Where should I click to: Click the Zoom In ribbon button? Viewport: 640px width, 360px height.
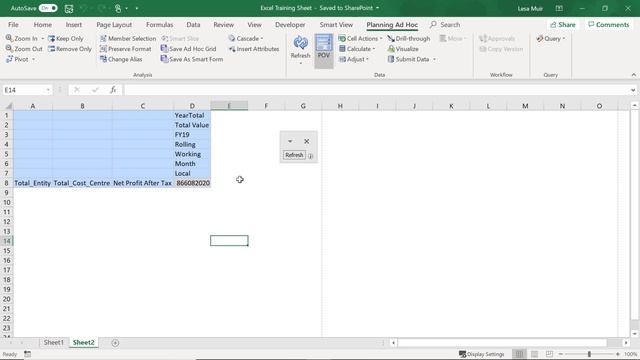(x=22, y=38)
